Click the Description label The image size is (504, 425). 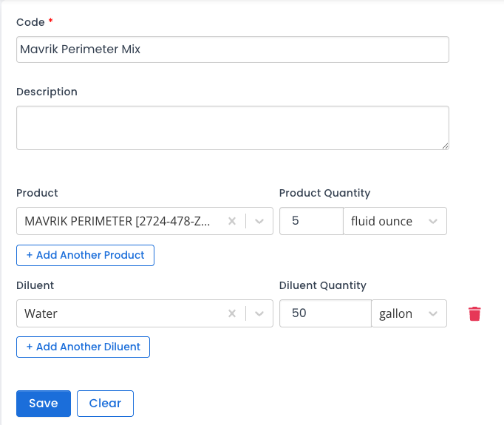coord(47,92)
